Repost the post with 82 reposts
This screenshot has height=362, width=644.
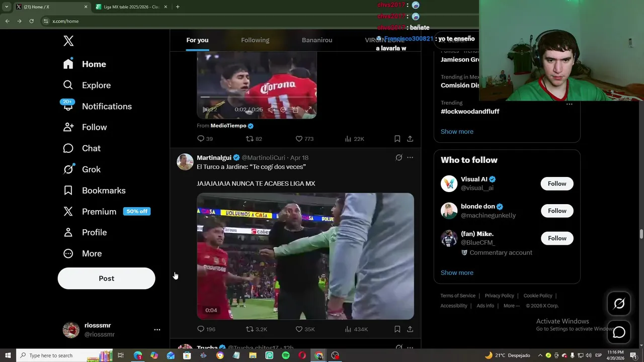[254, 139]
